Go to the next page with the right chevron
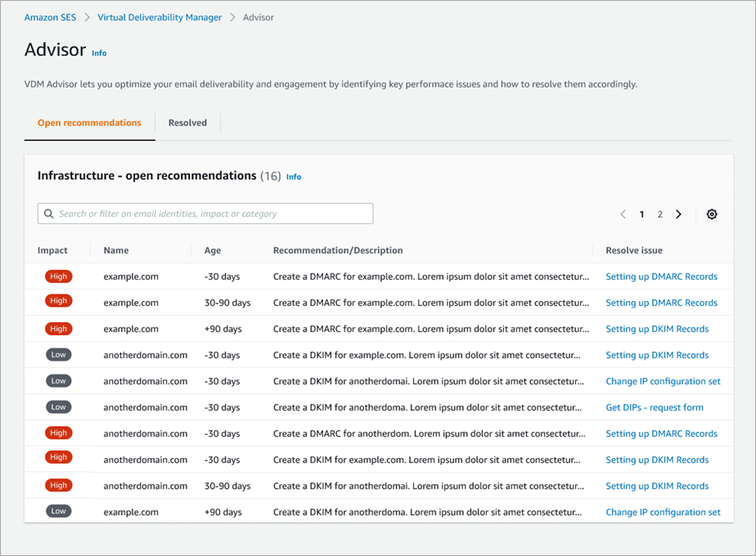 click(678, 214)
